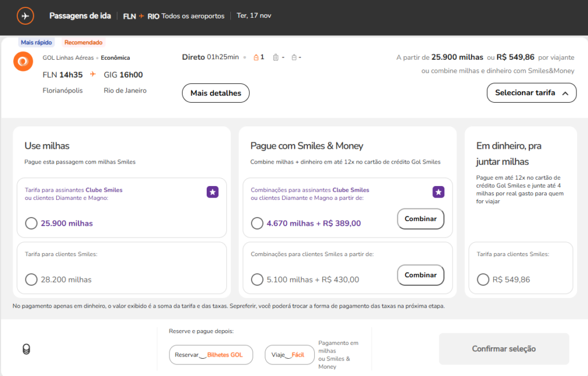This screenshot has height=376, width=588.
Task: Select the R$ 549,86 cash fare
Action: (x=483, y=280)
